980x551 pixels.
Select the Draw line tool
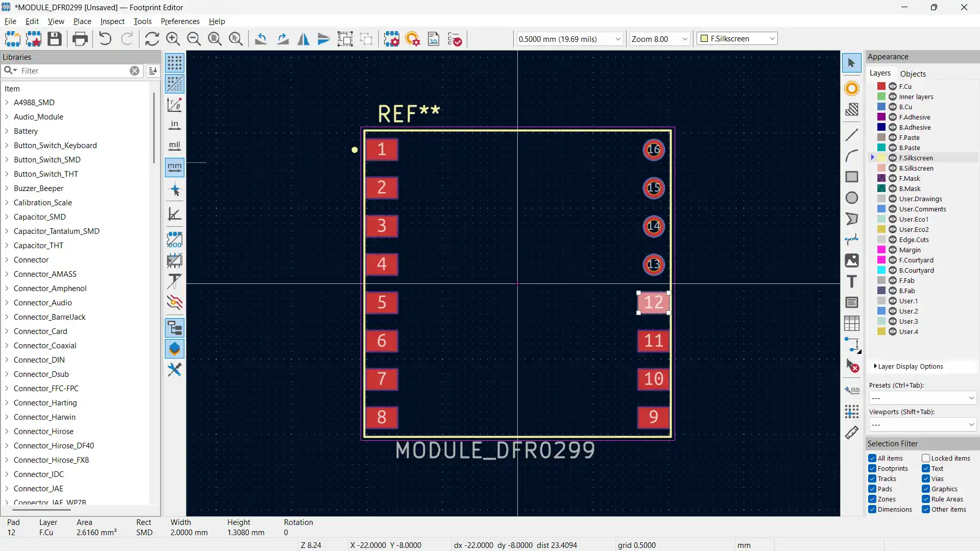tap(851, 135)
